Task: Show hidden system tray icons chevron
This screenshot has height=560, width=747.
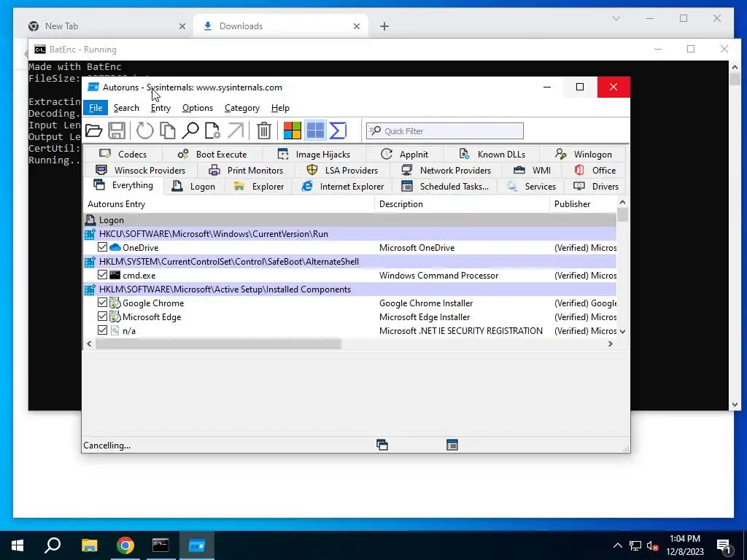Action: point(617,545)
